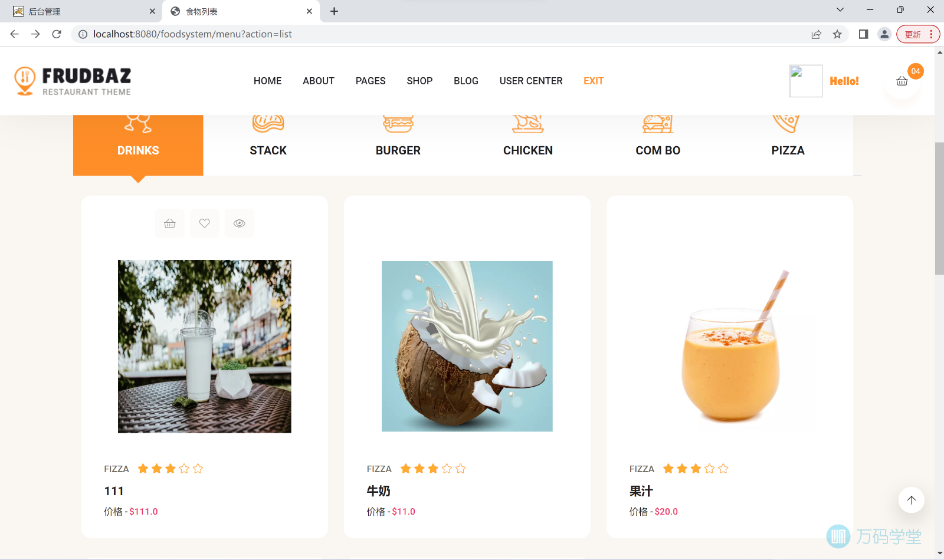Close the 食物列表 tab

309,11
